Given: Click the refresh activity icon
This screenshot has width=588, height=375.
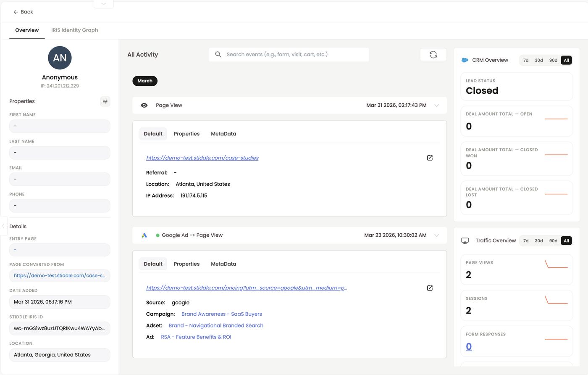Looking at the screenshot, I should [x=433, y=55].
